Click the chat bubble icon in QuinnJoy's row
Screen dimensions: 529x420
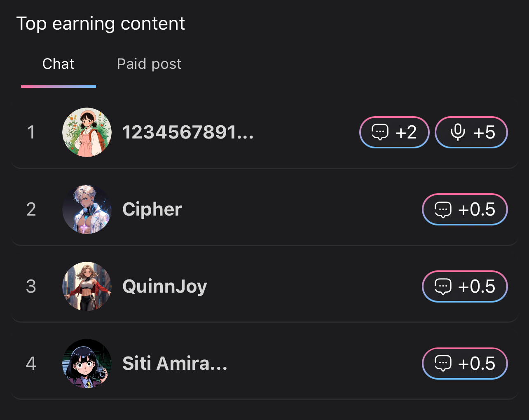pos(443,286)
